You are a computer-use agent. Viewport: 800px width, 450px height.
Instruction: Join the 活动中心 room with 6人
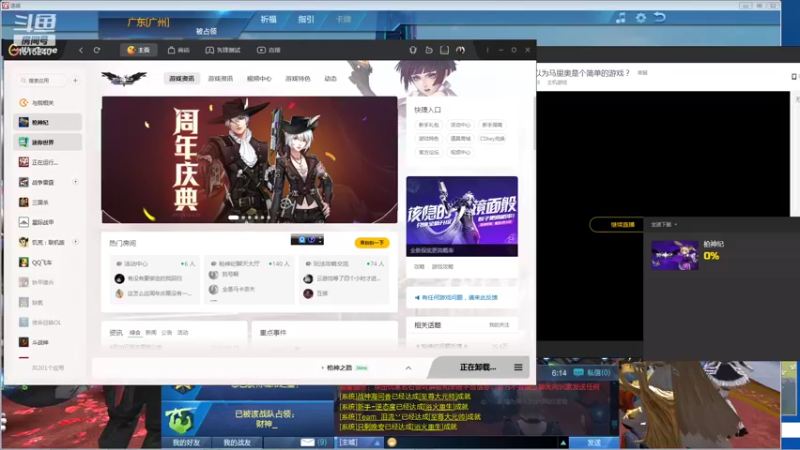[155, 279]
